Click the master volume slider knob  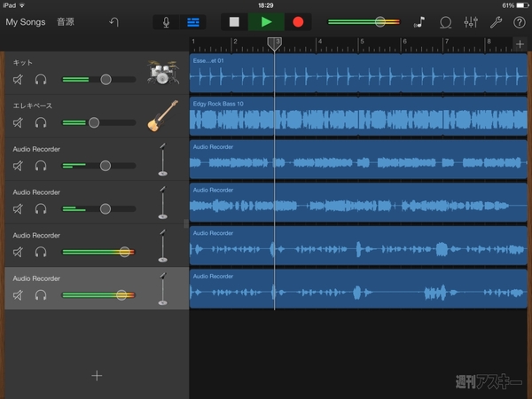tap(379, 21)
